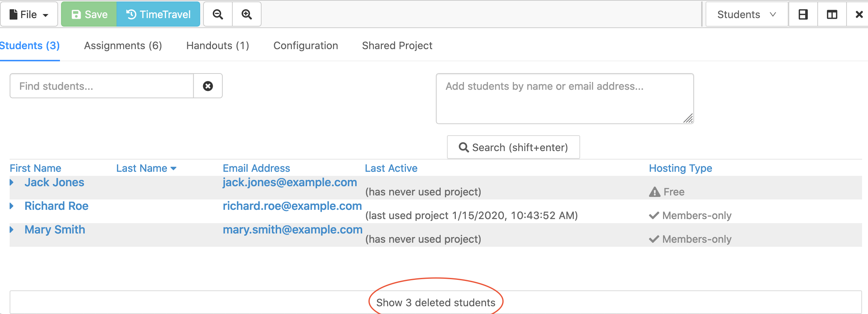This screenshot has width=868, height=314.
Task: Open the File dropdown menu
Action: point(29,14)
